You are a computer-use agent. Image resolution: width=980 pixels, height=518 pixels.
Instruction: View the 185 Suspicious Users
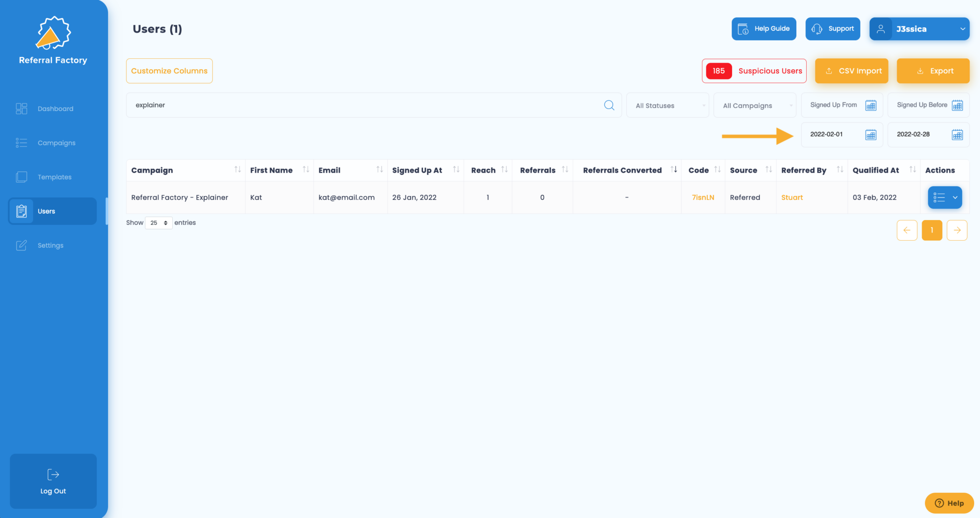click(754, 71)
